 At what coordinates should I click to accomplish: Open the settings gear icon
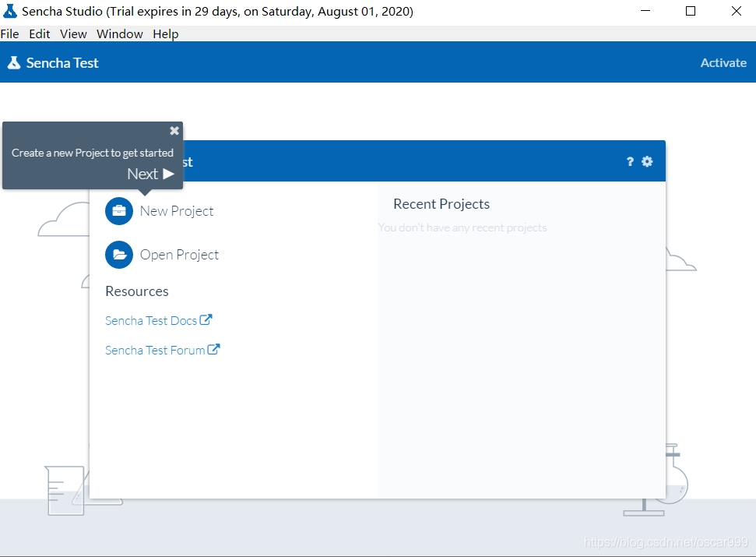pyautogui.click(x=647, y=161)
